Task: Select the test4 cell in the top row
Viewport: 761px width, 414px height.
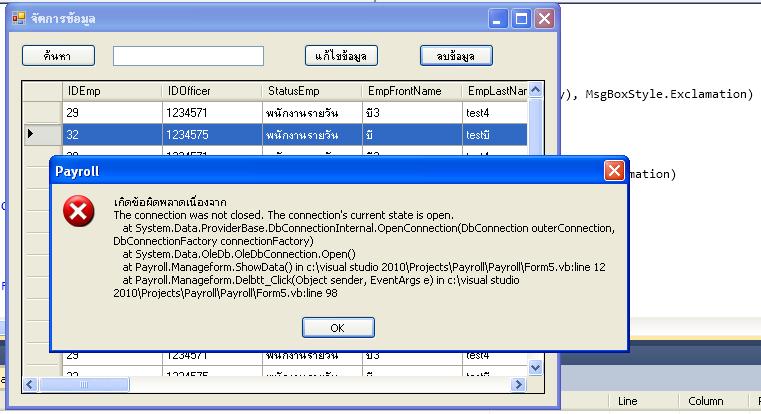Action: (x=495, y=113)
